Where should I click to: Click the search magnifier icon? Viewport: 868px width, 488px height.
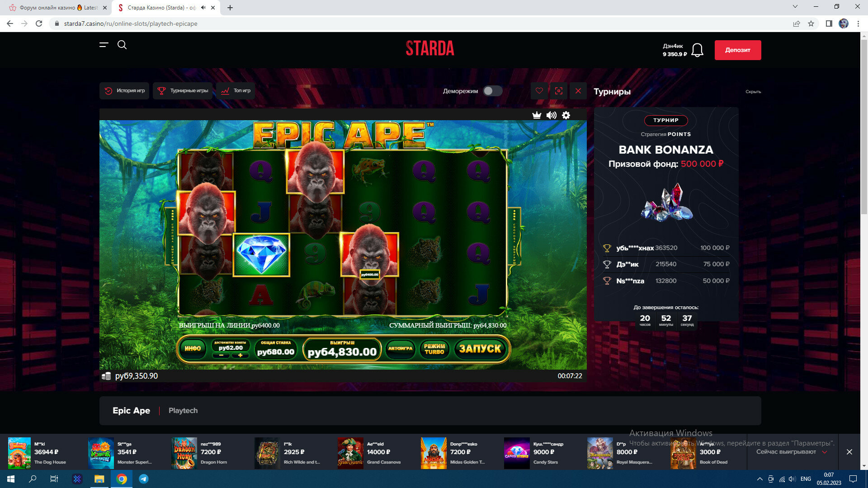122,45
